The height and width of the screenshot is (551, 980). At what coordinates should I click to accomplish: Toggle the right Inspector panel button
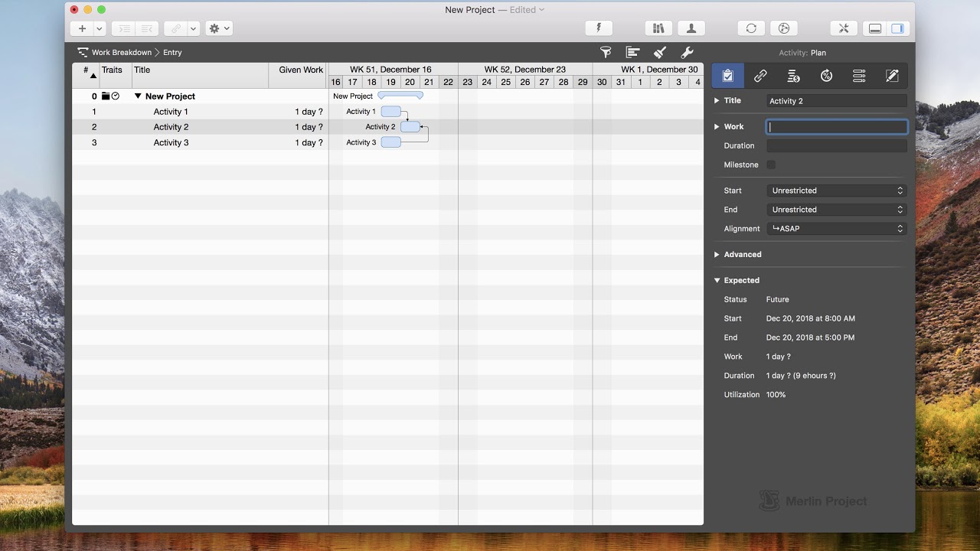[897, 28]
